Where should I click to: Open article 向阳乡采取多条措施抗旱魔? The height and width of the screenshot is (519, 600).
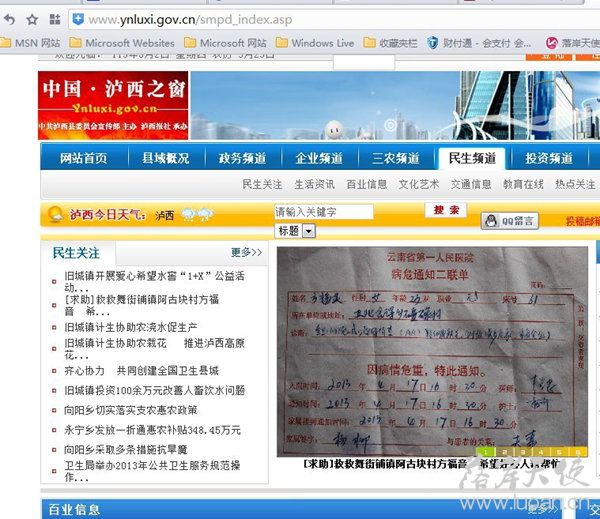126,450
